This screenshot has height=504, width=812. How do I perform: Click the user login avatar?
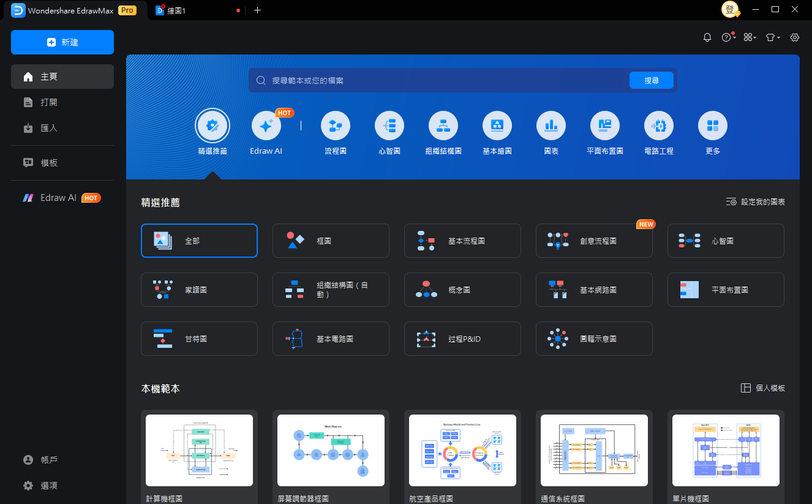730,9
